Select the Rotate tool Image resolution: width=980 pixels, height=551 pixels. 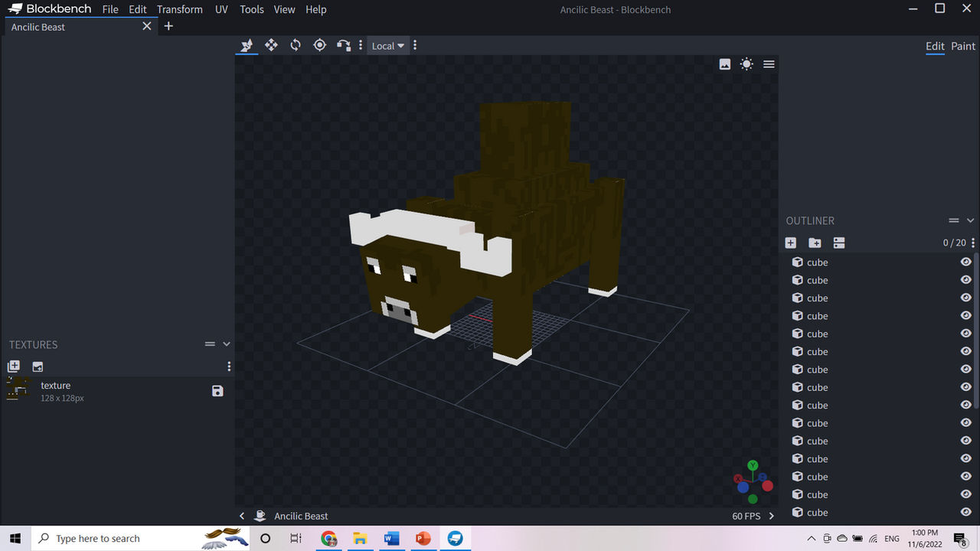[x=296, y=45]
